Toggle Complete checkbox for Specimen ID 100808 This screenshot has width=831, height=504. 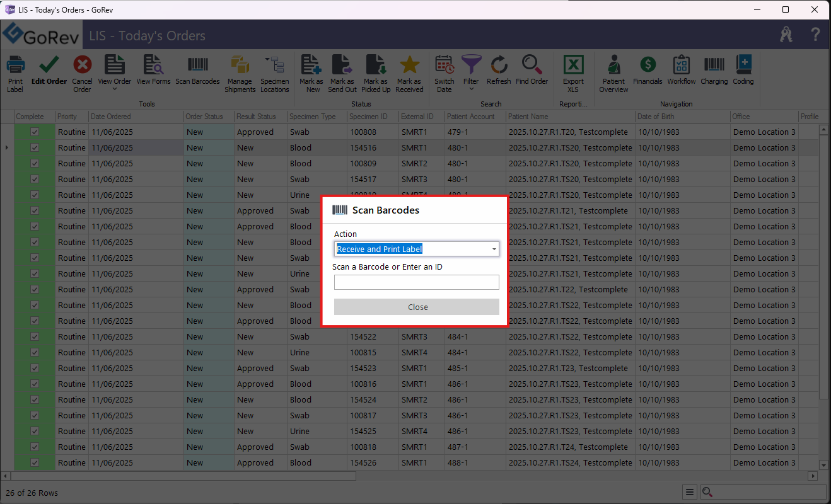(x=35, y=132)
